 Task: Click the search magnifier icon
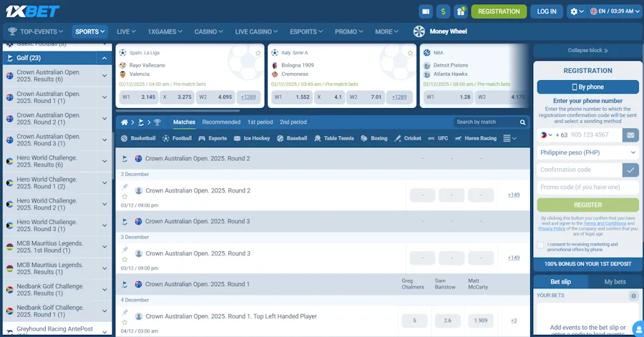tap(522, 122)
